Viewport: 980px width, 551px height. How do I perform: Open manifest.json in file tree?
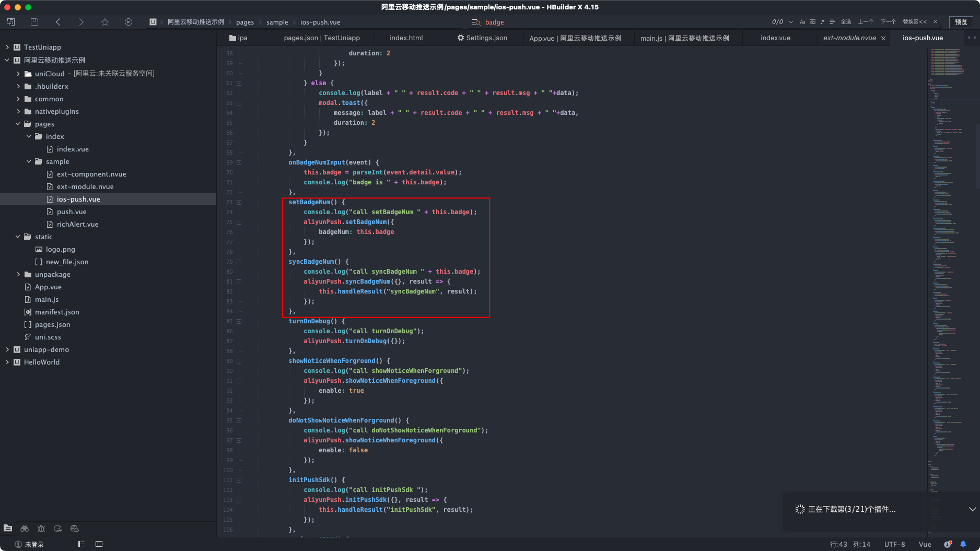tap(57, 312)
